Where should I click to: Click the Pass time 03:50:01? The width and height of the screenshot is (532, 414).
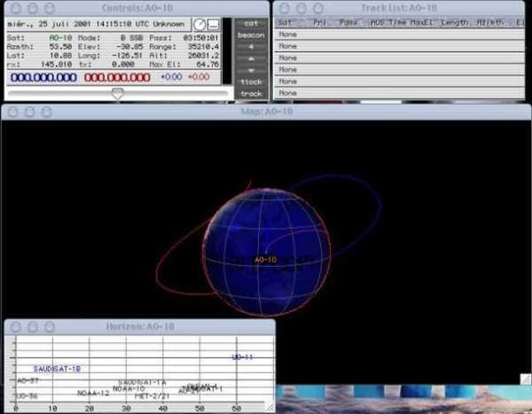point(200,38)
